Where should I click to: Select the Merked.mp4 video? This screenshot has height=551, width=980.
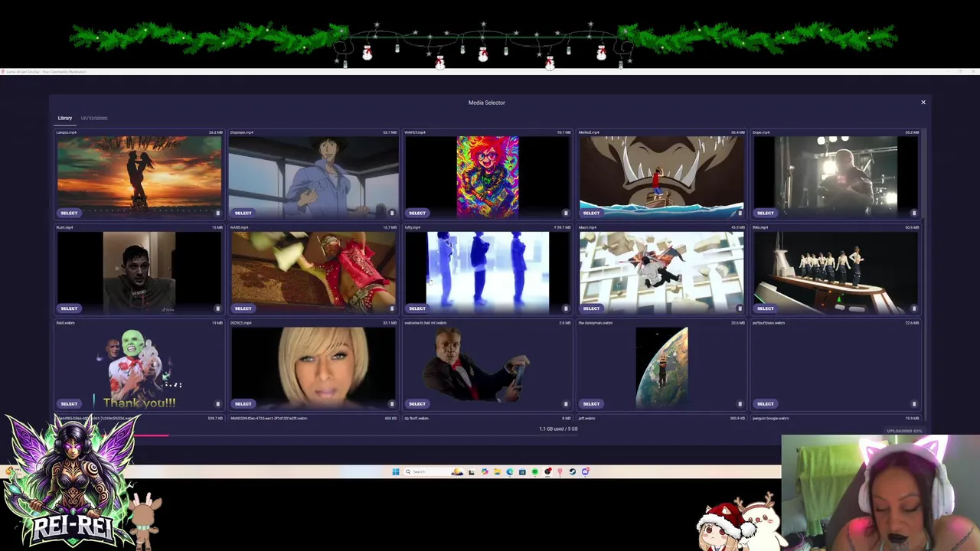coord(591,213)
